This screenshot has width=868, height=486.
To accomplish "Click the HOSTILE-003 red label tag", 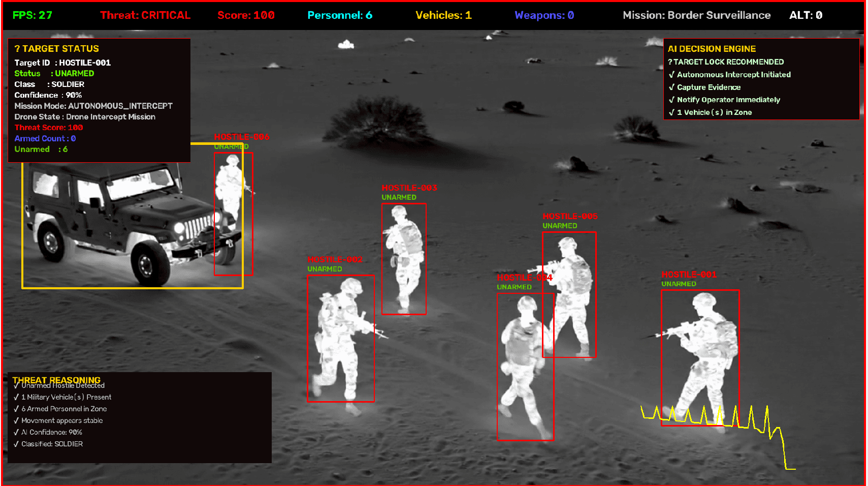I will point(409,188).
